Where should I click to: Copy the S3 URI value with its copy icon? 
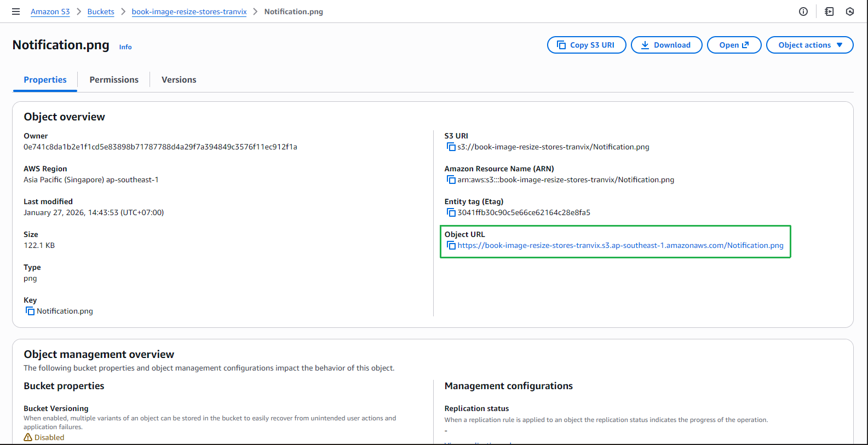[451, 147]
